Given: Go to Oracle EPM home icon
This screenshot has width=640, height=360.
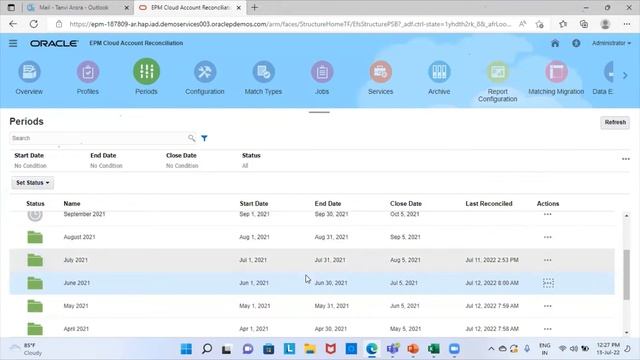Looking at the screenshot, I should pos(555,43).
